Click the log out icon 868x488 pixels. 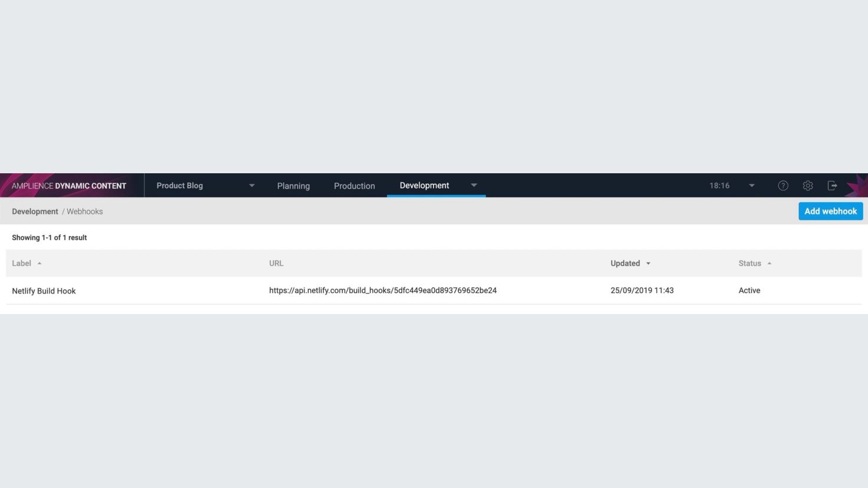coord(833,186)
